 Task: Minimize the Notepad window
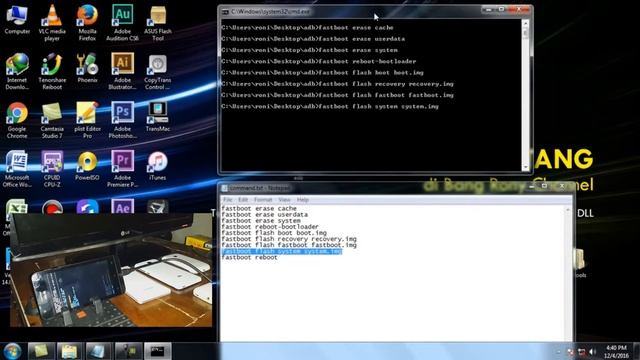click(531, 186)
